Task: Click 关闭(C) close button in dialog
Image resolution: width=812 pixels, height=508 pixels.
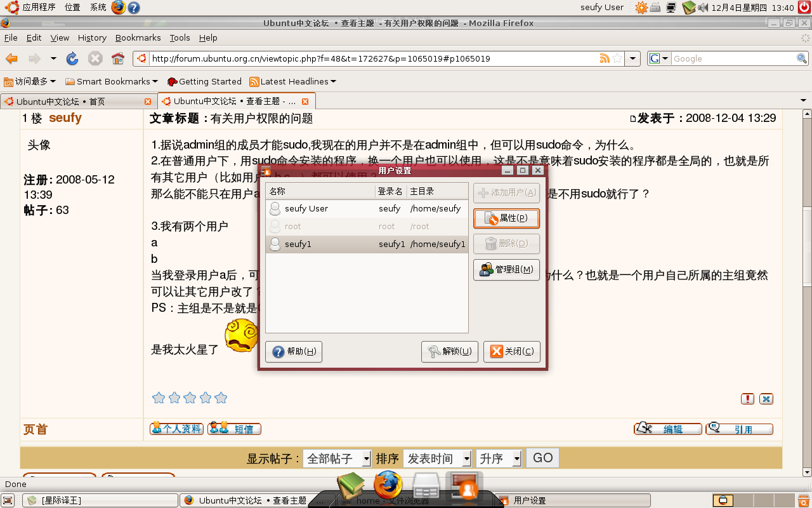Action: pyautogui.click(x=512, y=351)
